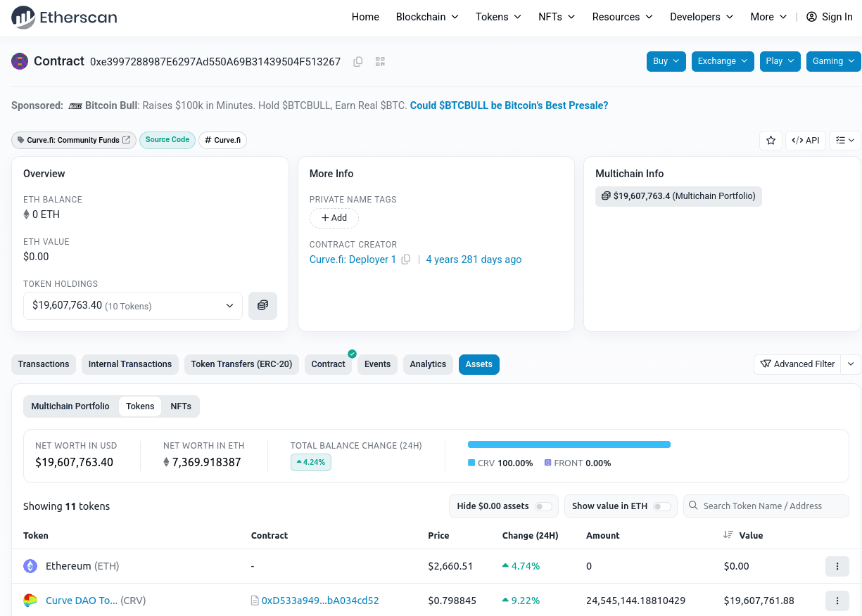Switch to the Internal Transactions tab
This screenshot has width=862, height=616.
click(x=130, y=364)
